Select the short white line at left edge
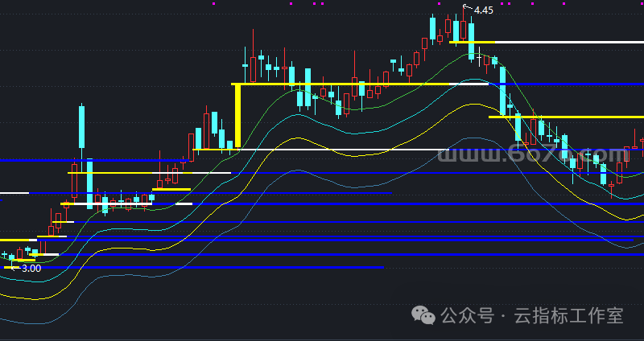Image resolution: width=644 pixels, height=341 pixels. click(14, 193)
